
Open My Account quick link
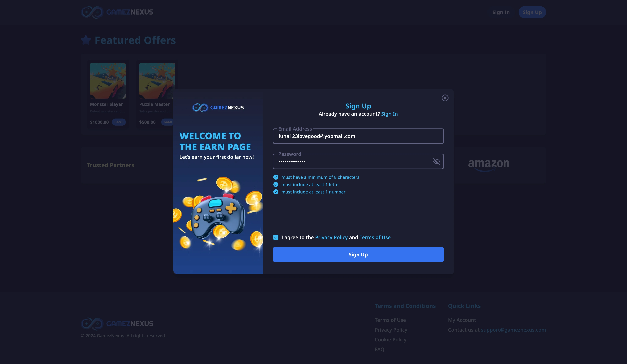tap(462, 320)
